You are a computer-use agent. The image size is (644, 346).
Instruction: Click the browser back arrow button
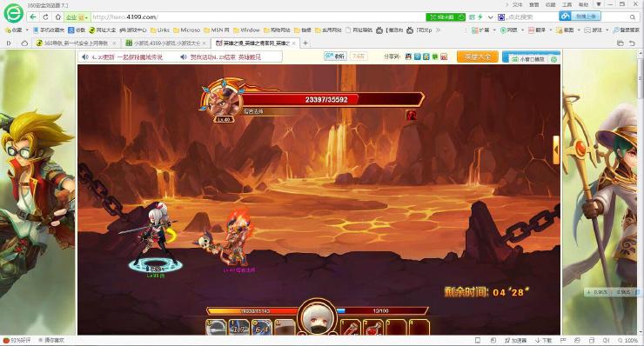[33, 17]
